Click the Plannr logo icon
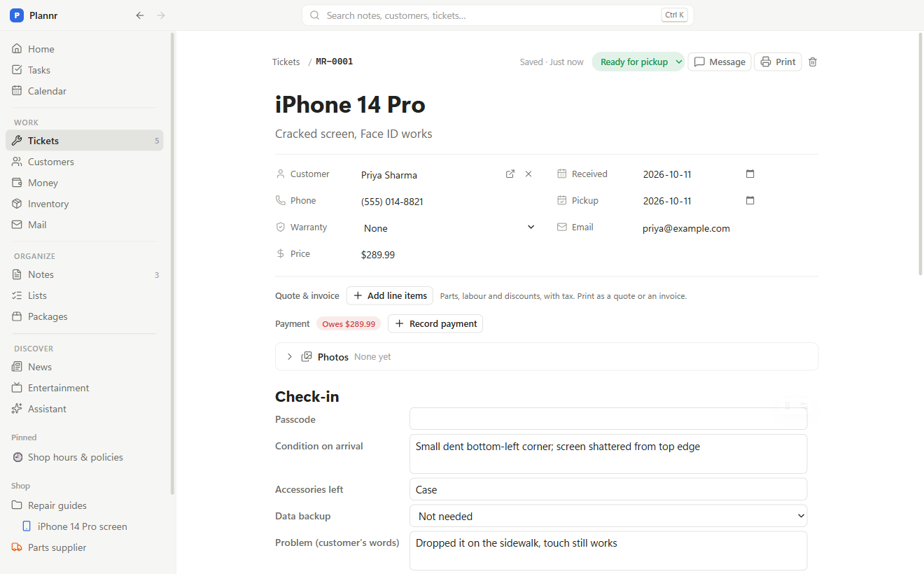 17,15
